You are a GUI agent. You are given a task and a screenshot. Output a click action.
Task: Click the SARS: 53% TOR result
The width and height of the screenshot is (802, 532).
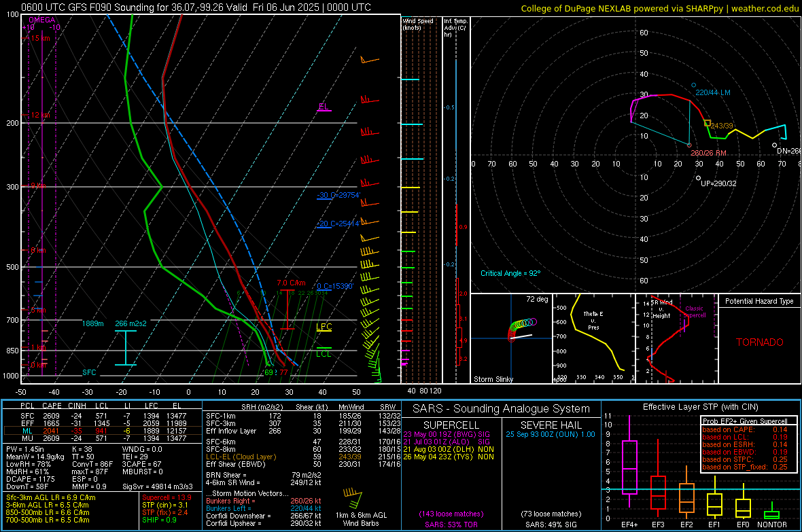tap(451, 525)
